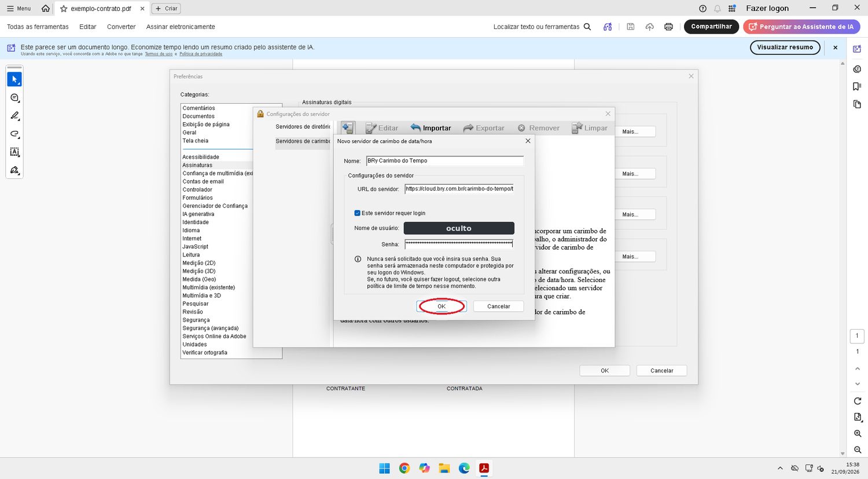Select the text box tool
This screenshot has width=868, height=479.
[x=14, y=152]
